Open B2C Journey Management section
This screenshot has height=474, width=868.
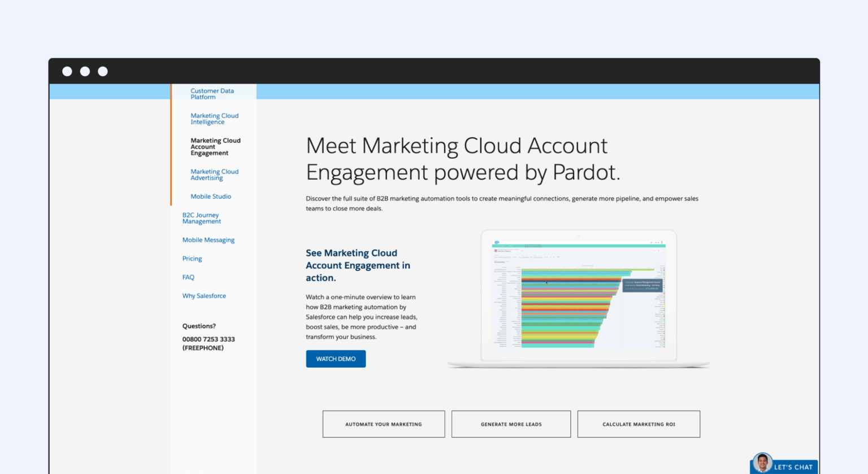click(x=201, y=218)
